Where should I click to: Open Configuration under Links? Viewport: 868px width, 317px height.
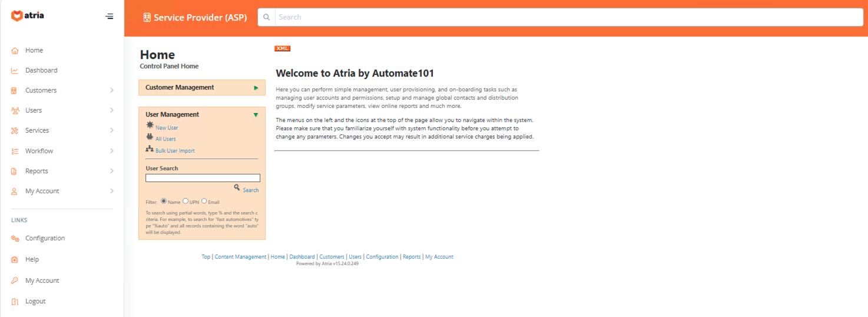pos(45,239)
